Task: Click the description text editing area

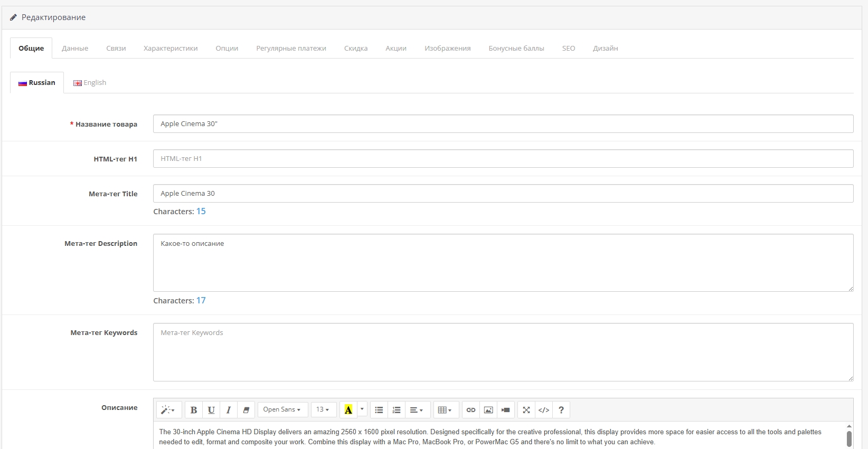Action: pos(499,435)
